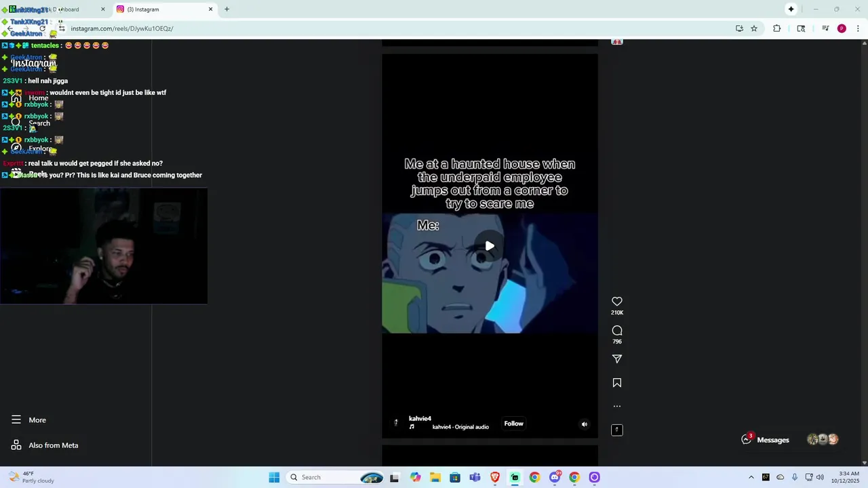Follow the kahvie4 account

click(x=513, y=424)
